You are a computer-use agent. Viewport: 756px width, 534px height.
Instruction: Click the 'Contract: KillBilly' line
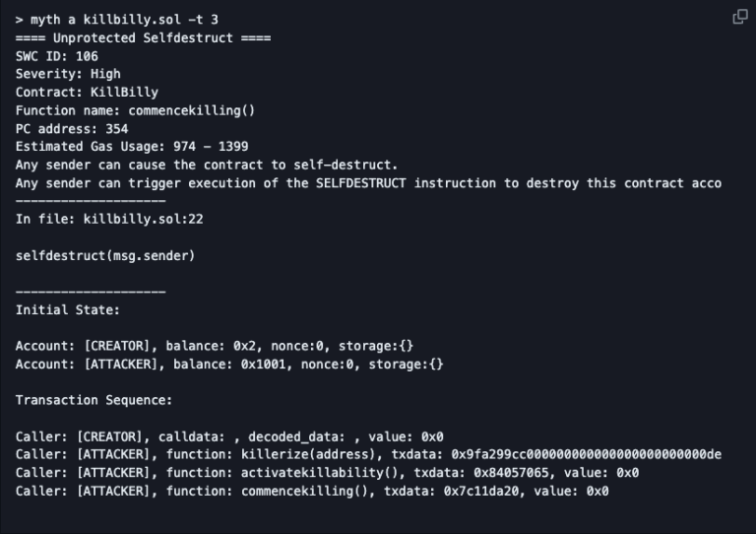point(87,93)
